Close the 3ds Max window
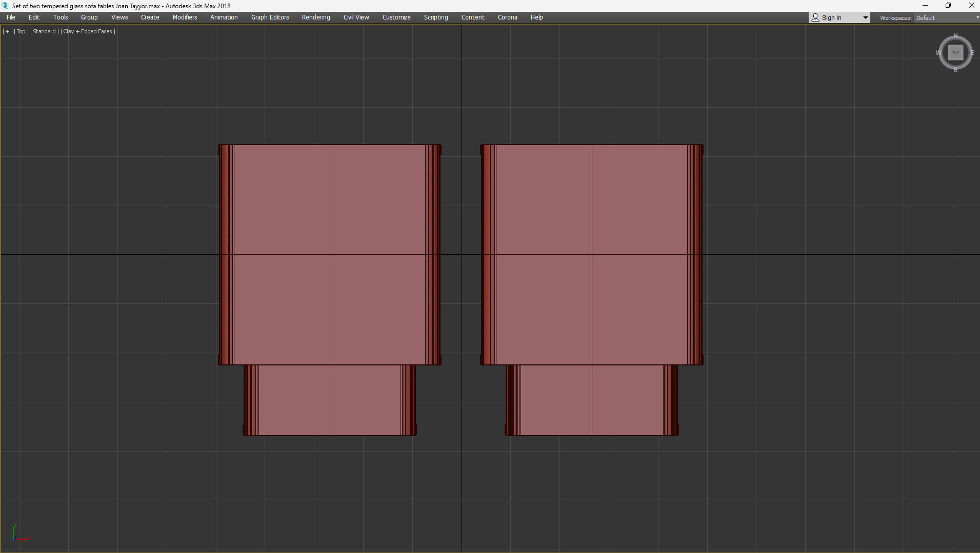Image resolution: width=980 pixels, height=553 pixels. pyautogui.click(x=971, y=6)
